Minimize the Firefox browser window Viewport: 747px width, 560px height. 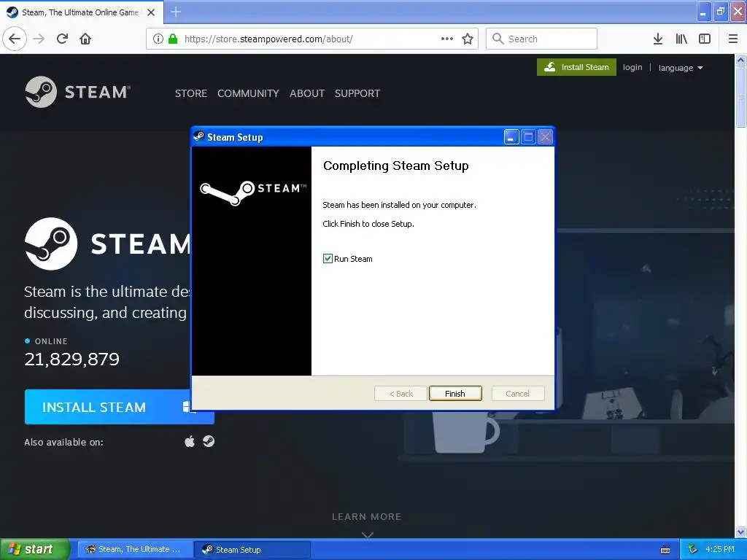(x=703, y=12)
